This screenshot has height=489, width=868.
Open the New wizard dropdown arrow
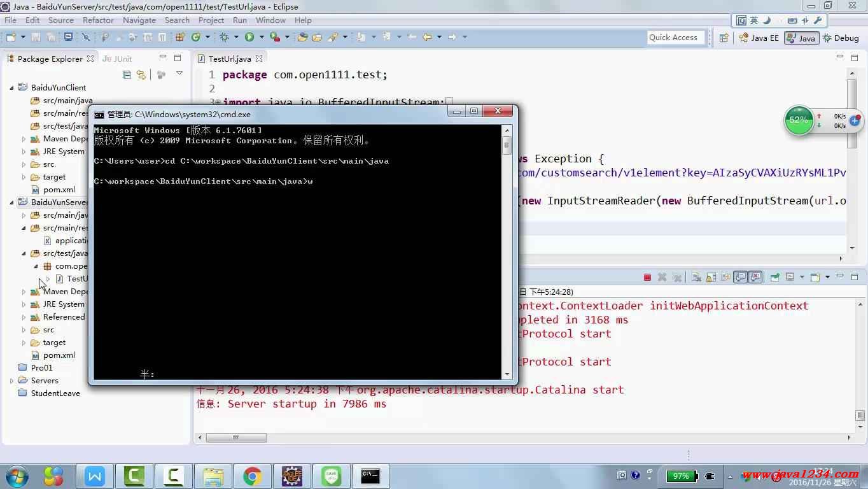tap(23, 37)
